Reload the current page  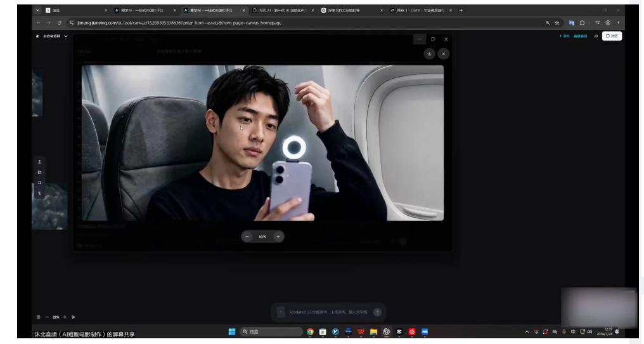coord(59,23)
